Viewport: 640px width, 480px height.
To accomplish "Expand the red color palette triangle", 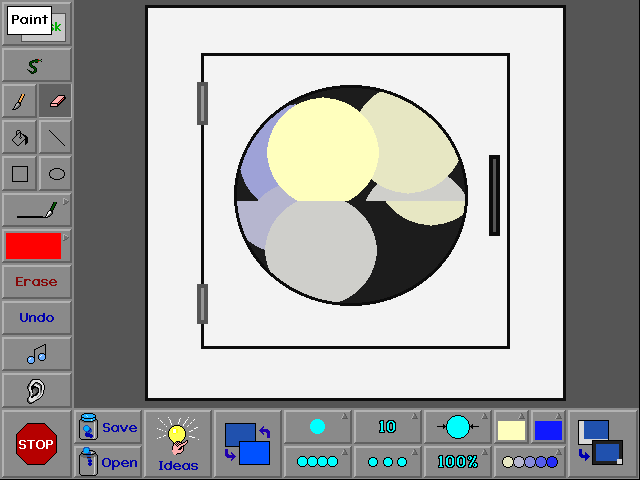I will 66,238.
